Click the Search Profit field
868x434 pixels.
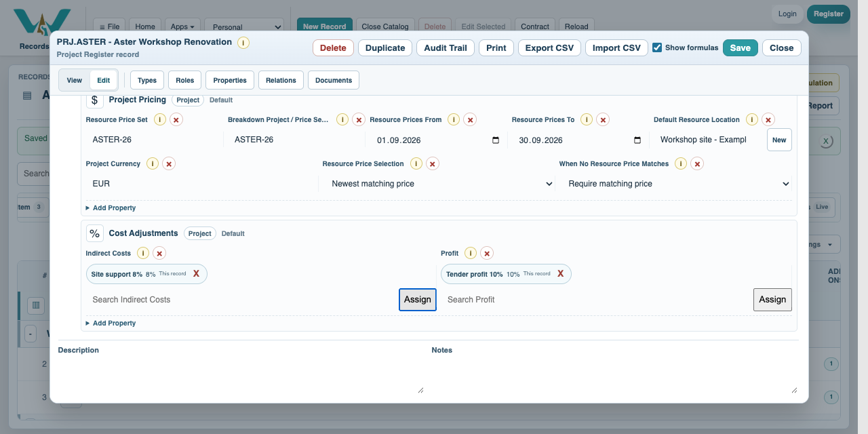(x=596, y=300)
